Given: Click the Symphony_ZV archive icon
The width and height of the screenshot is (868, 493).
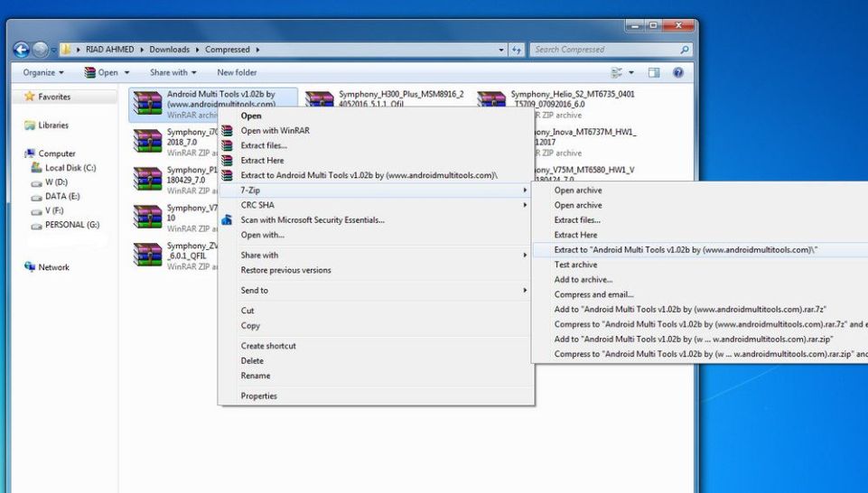Looking at the screenshot, I should [x=147, y=255].
